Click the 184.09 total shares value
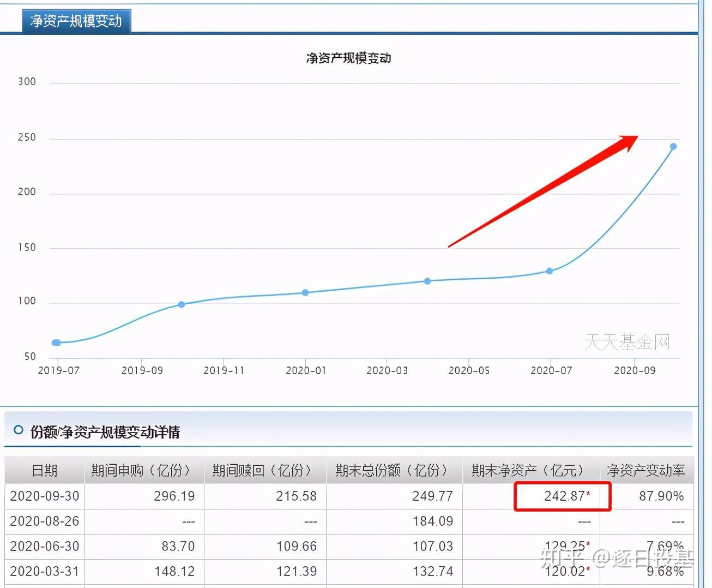Screen dimensions: 712x588 click(433, 521)
